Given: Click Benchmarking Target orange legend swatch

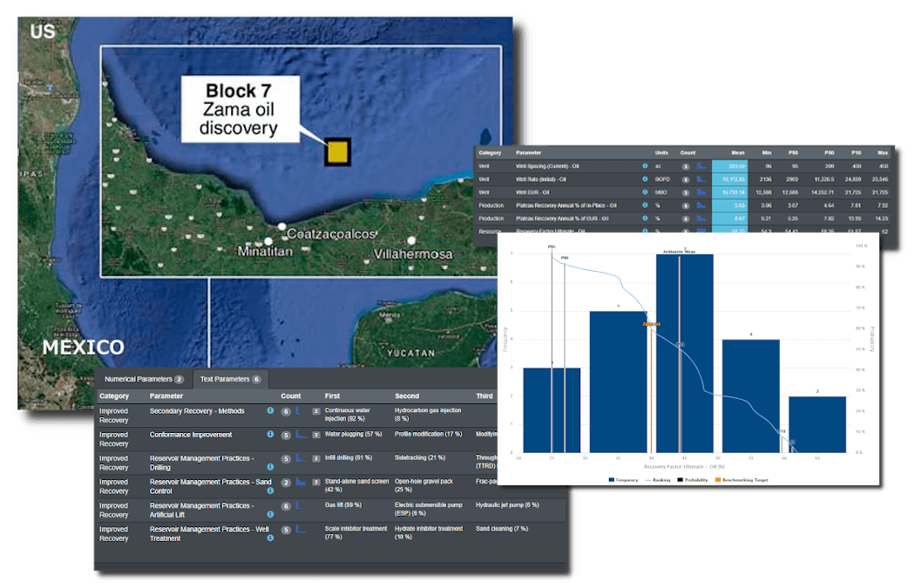Looking at the screenshot, I should (x=718, y=480).
